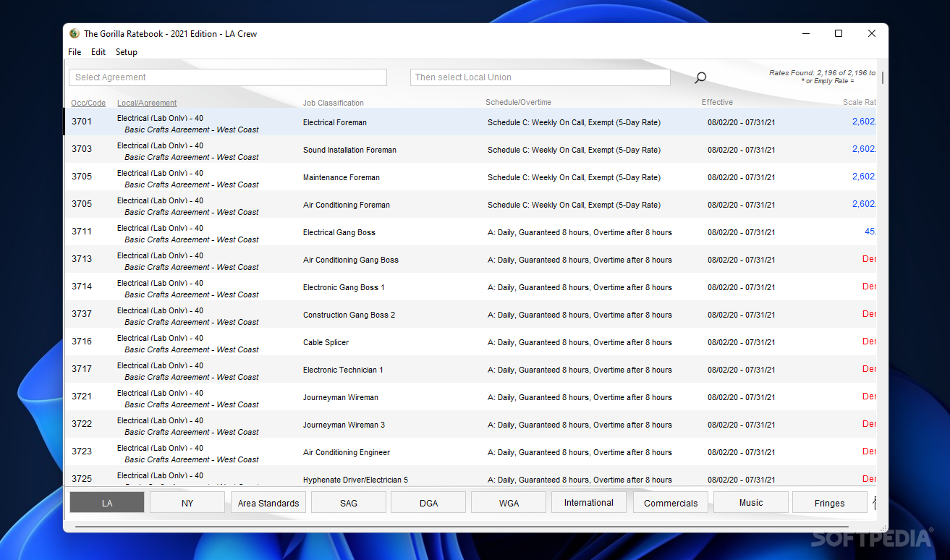Image resolution: width=950 pixels, height=560 pixels.
Task: Click occupation code 3703
Action: 82,149
